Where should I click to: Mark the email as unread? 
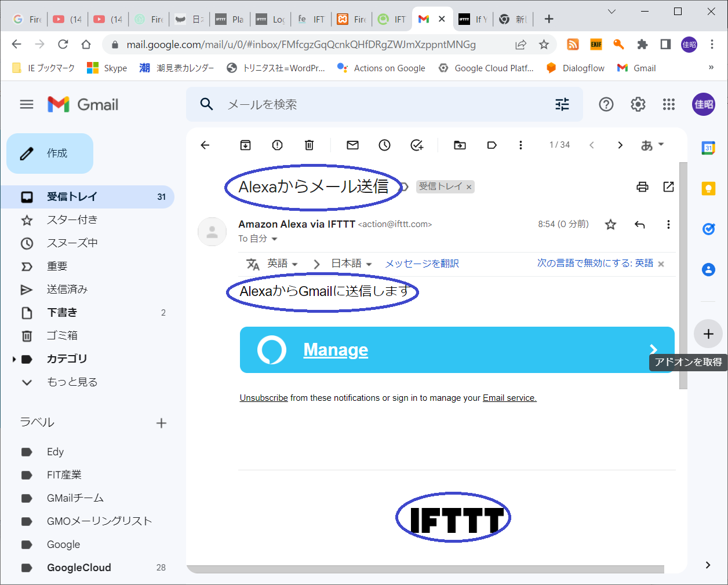[352, 145]
